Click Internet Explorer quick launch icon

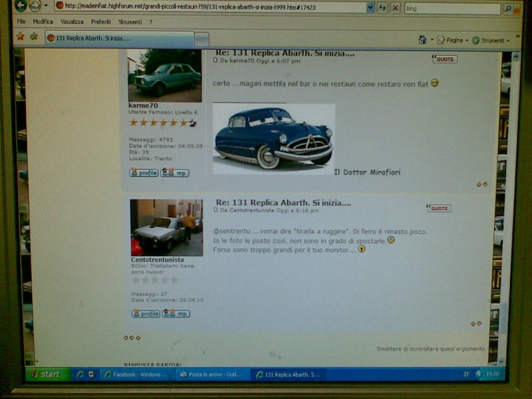coord(80,374)
